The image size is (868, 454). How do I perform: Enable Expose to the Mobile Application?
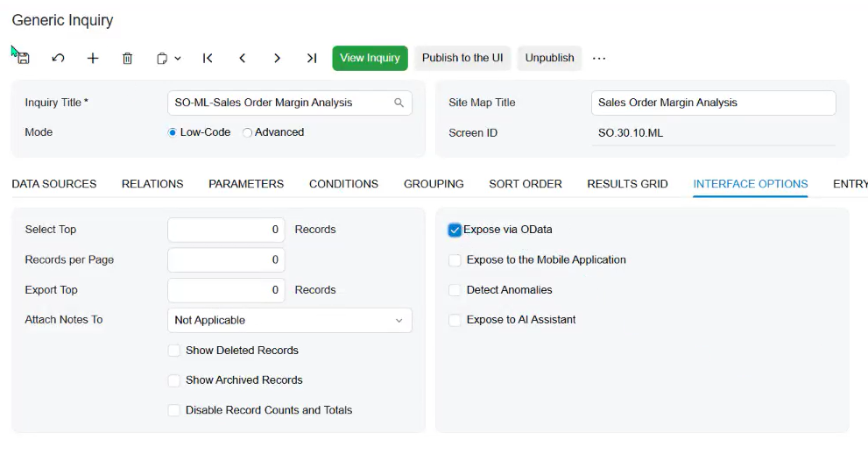coord(455,260)
